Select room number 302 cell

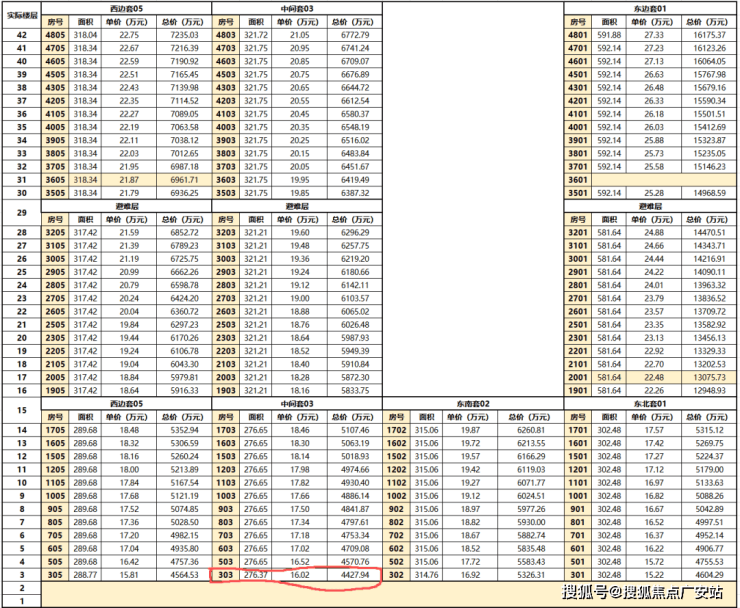[396, 575]
